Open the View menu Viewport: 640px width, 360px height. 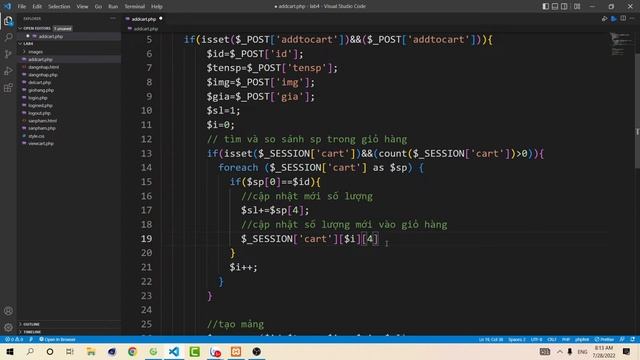82,6
